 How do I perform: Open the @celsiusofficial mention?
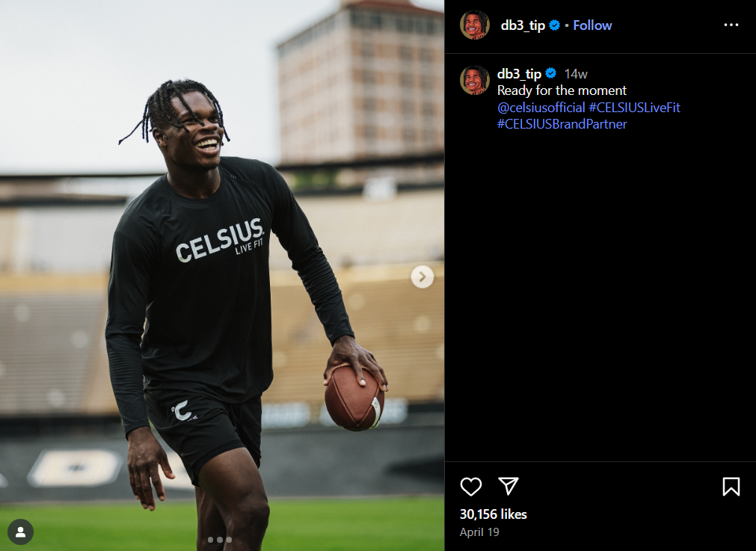(541, 107)
